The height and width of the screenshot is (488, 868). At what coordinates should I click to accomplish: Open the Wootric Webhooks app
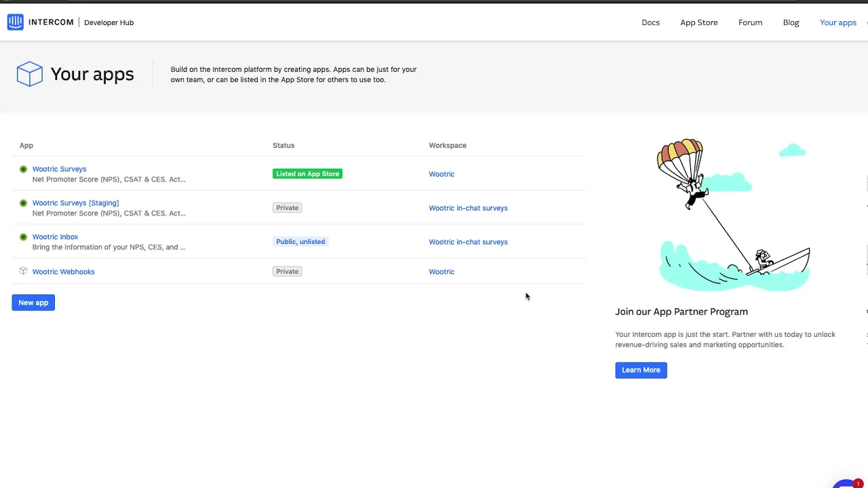coord(63,272)
